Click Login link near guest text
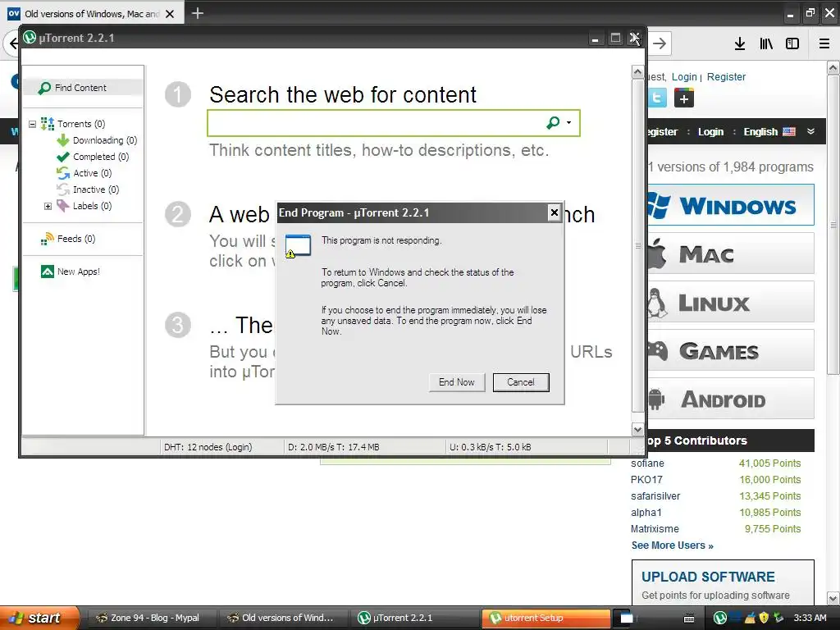This screenshot has height=630, width=840. pos(684,76)
